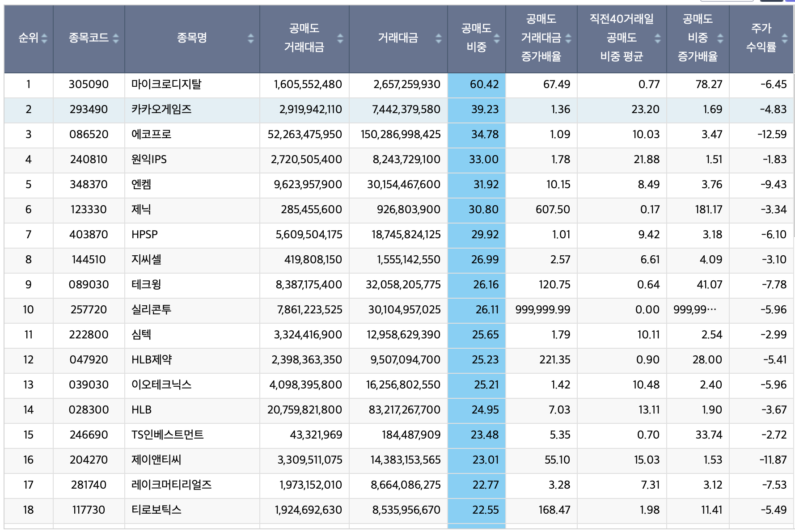Sort by 직전40거래일 공매도 비중 평균 arrows
The height and width of the screenshot is (532, 795).
click(x=657, y=38)
